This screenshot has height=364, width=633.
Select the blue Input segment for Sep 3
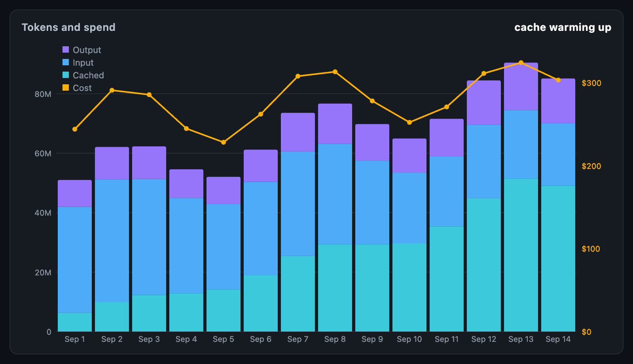tap(149, 237)
